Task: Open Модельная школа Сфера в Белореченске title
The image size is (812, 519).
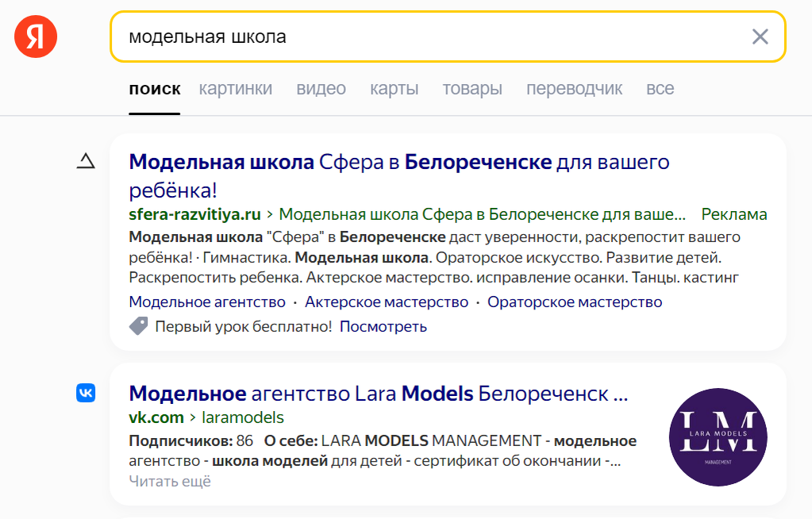Action: pos(399,175)
